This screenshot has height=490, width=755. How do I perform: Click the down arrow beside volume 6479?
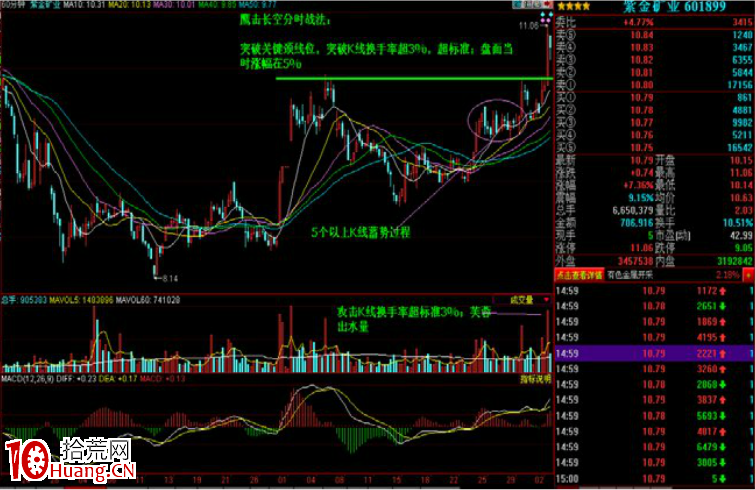(722, 447)
